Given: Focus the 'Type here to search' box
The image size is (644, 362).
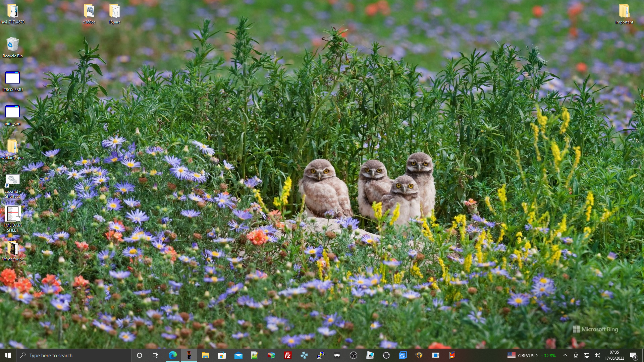Looking at the screenshot, I should tap(74, 355).
